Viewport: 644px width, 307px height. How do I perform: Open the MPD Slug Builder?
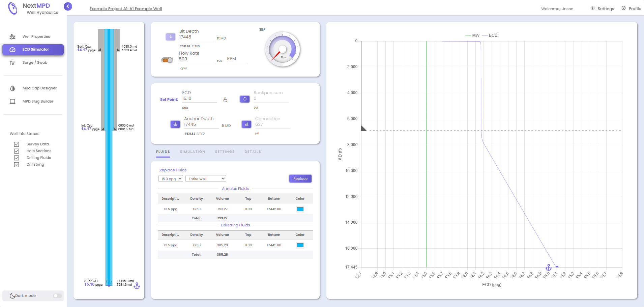point(38,101)
